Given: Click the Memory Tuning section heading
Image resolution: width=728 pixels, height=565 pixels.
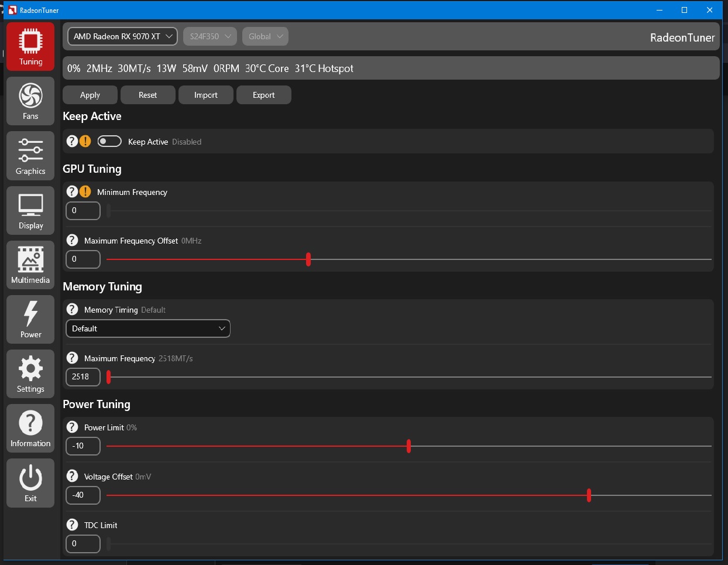Looking at the screenshot, I should pyautogui.click(x=102, y=286).
